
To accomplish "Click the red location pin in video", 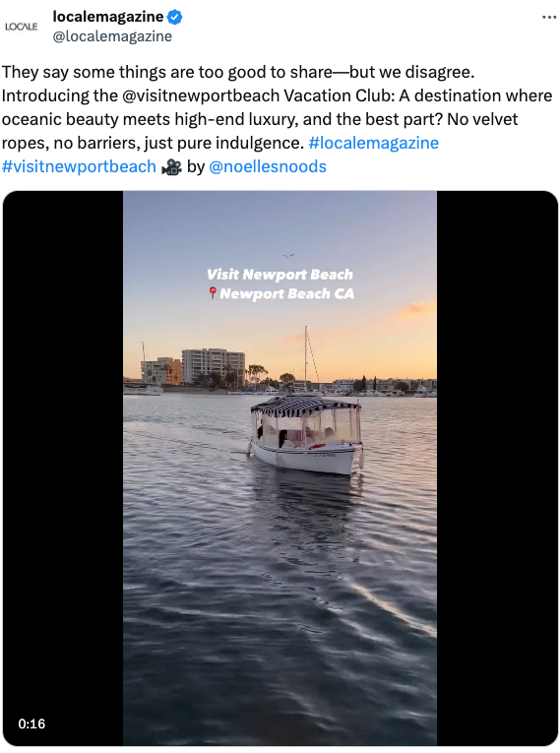I will click(213, 293).
